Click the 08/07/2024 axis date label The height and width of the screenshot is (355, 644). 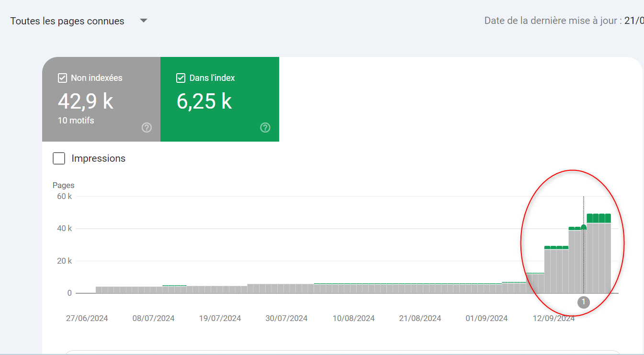point(154,318)
